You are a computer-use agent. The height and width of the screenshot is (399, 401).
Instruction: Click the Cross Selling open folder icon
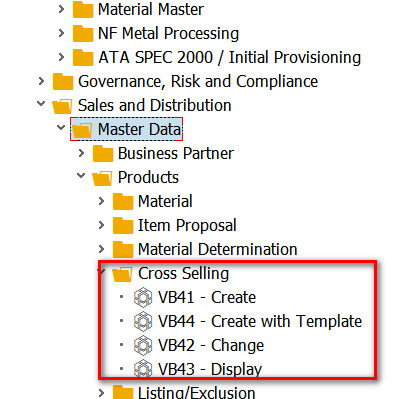coord(122,274)
